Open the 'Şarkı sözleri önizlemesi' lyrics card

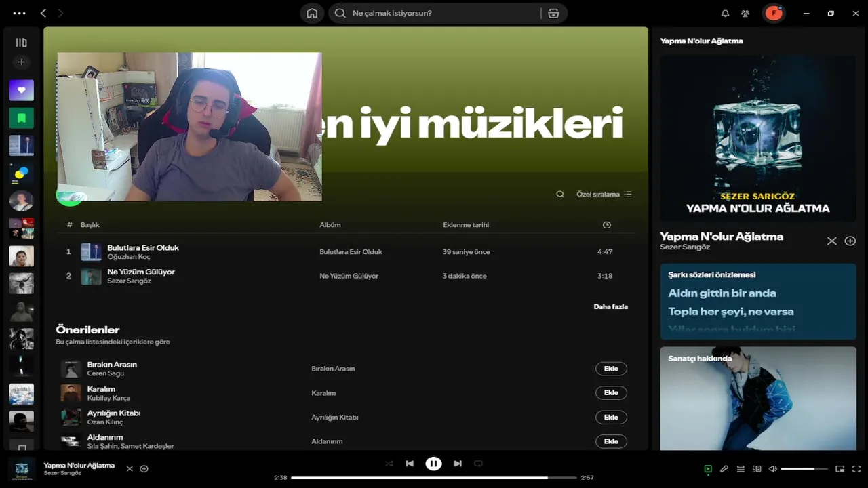click(758, 302)
